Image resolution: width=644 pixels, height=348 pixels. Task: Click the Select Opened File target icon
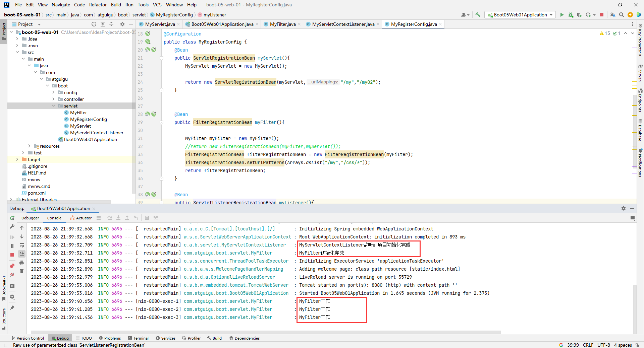pyautogui.click(x=94, y=24)
